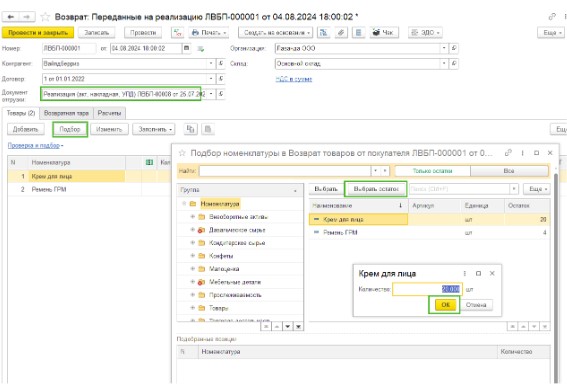Open Создать на основании dropdown

pos(275,33)
